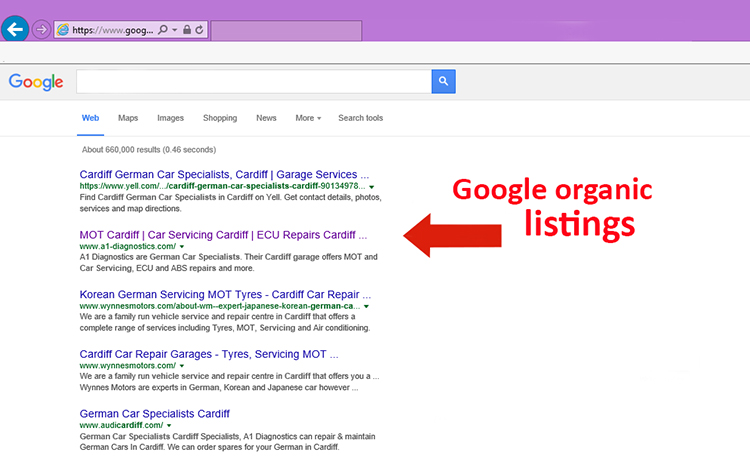The width and height of the screenshot is (750, 471).
Task: Click the https://www.yell.com green URL text
Action: 222,186
